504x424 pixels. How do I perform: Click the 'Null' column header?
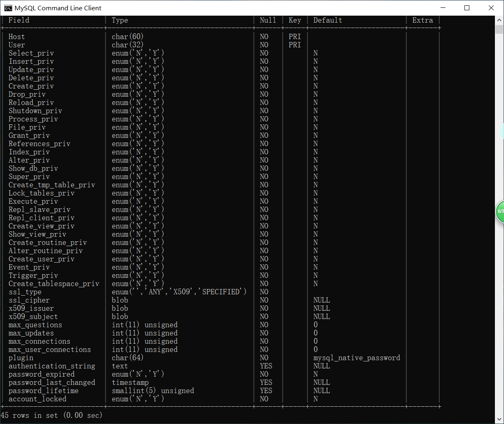tap(268, 20)
